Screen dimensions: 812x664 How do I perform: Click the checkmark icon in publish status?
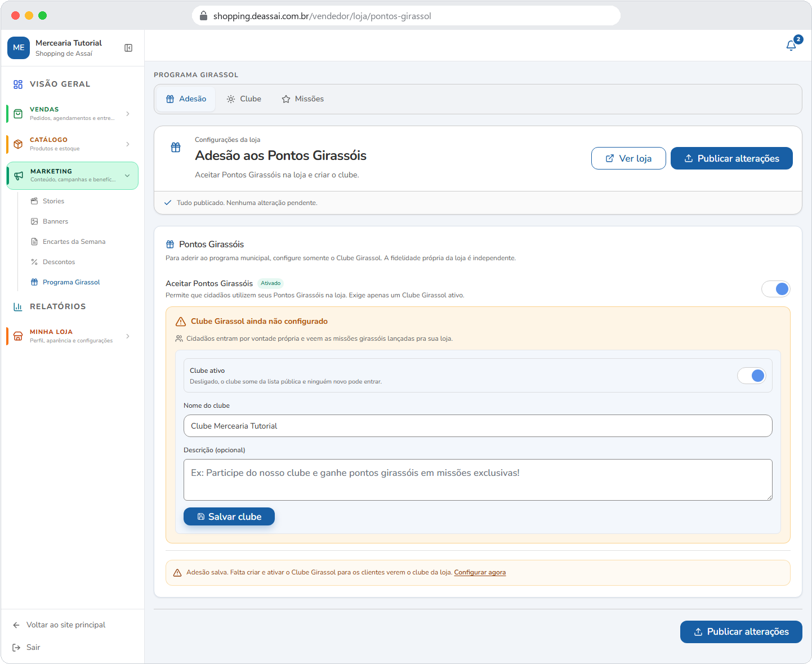pyautogui.click(x=168, y=203)
